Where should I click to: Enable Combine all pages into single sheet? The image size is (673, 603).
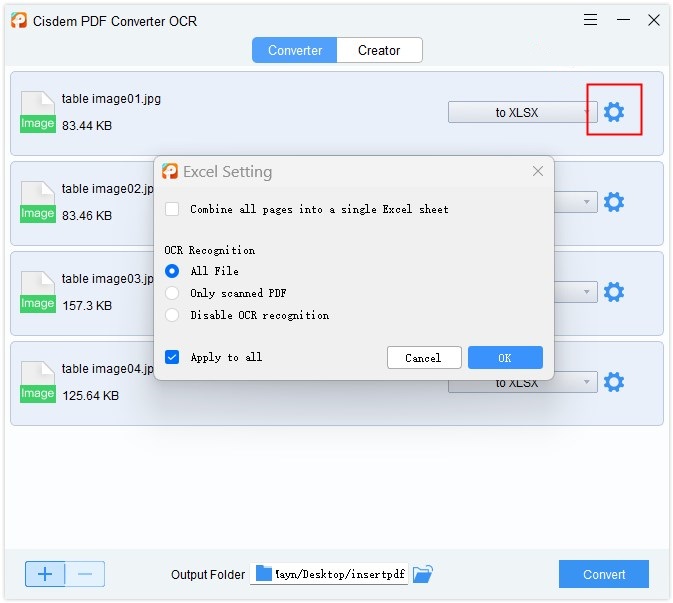coord(172,209)
